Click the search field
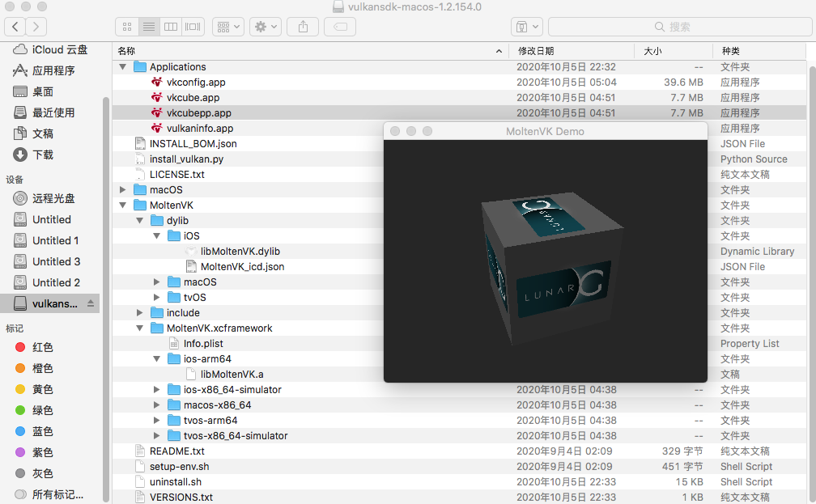The image size is (816, 504). 680,27
